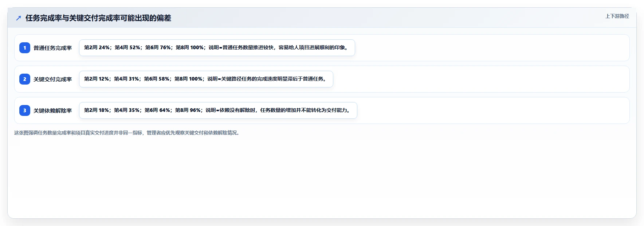Screen dimensions: 644x226
Task: Click the 上下游路径 label
Action: coord(617,16)
